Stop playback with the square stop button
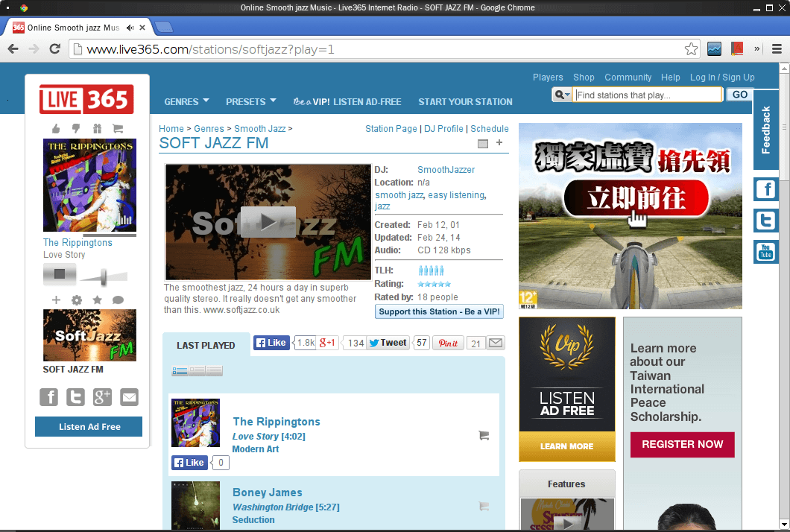The height and width of the screenshot is (532, 790). [x=60, y=274]
